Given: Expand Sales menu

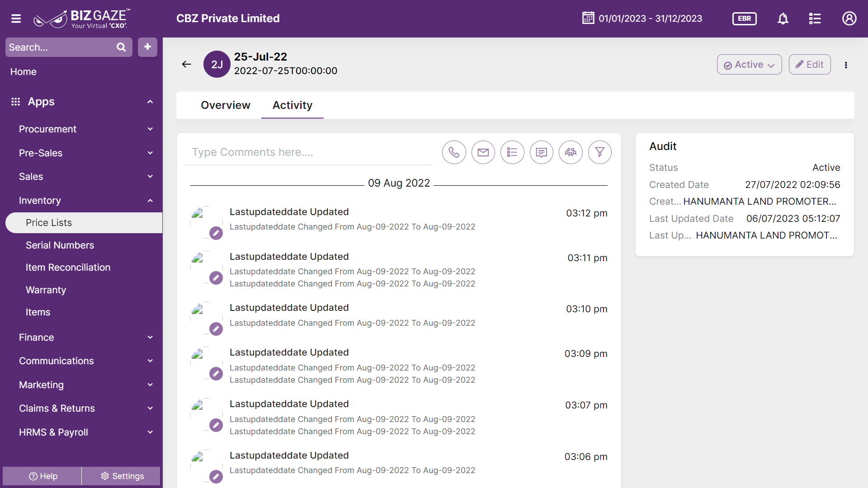Looking at the screenshot, I should (150, 177).
